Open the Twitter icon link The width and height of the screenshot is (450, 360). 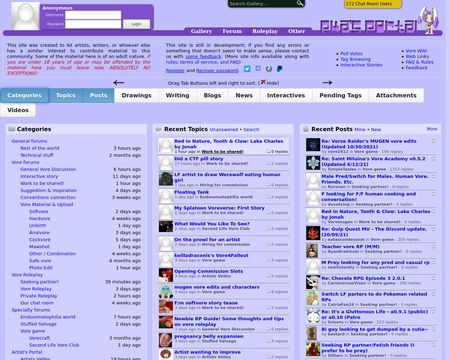coord(247,69)
